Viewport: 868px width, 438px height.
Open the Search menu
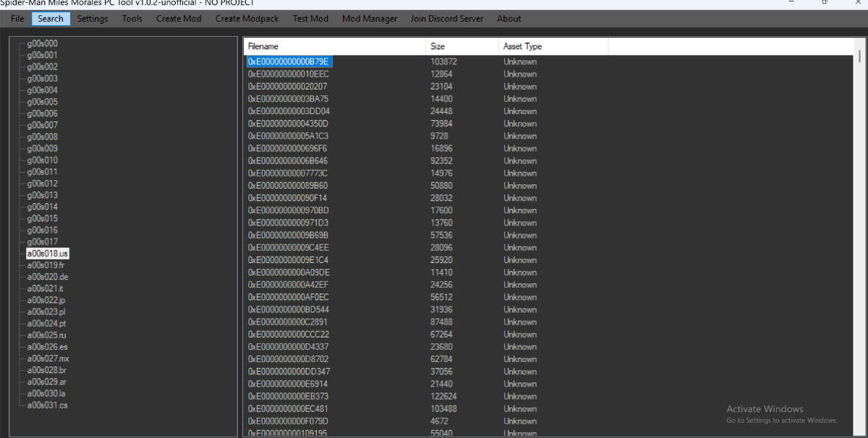[51, 19]
